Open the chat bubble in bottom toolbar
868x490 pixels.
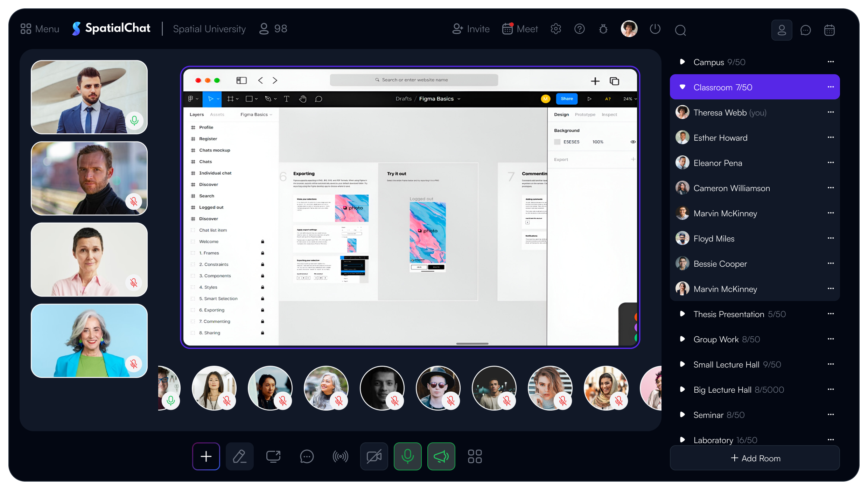pyautogui.click(x=307, y=456)
